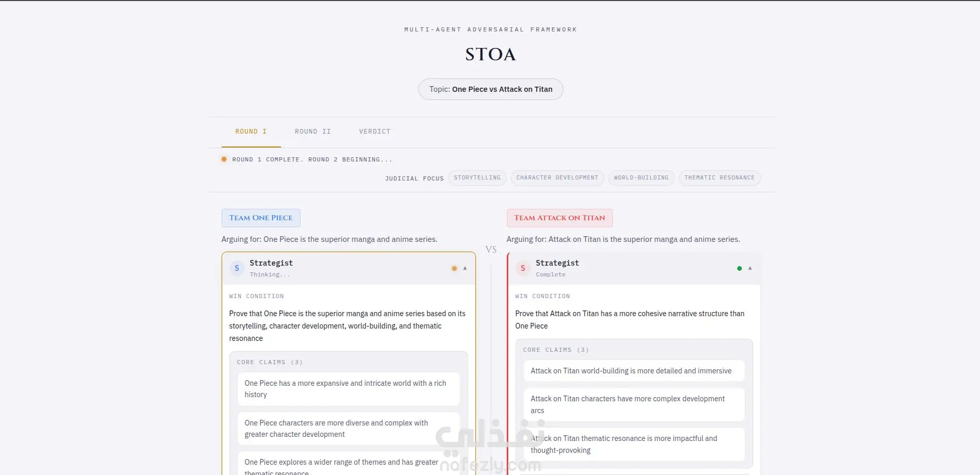980x475 pixels.
Task: Click the blue Strategist avatar icon
Action: pos(237,268)
